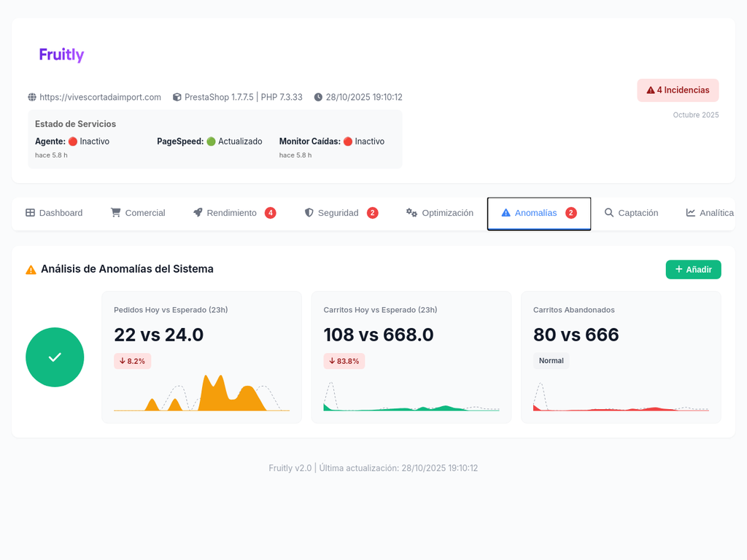Screen dimensions: 747x560
Task: Open the Captación tab
Action: 631,213
